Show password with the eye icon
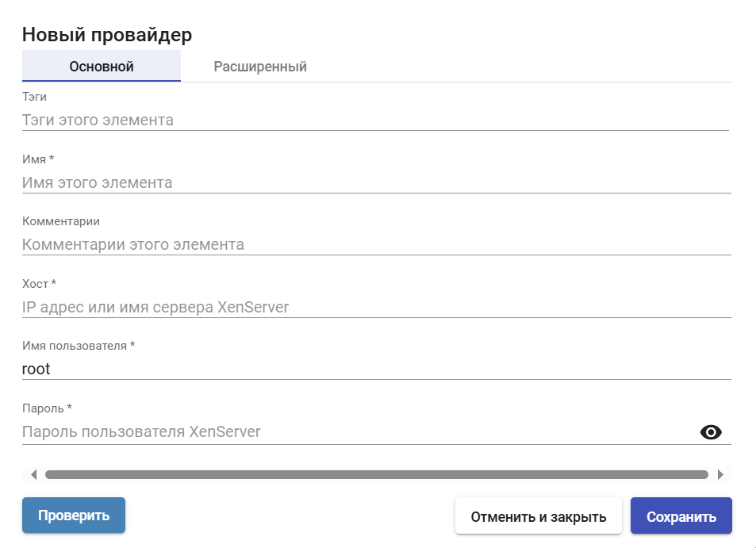 point(711,432)
